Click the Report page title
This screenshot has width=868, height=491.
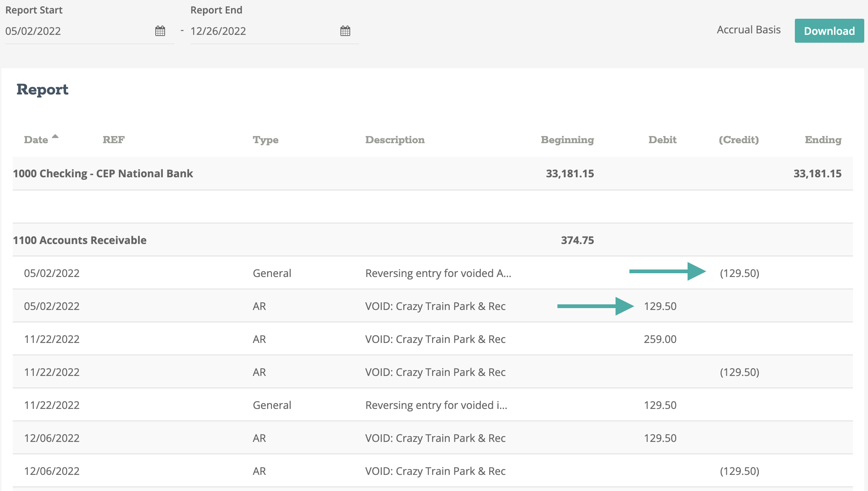[x=42, y=89]
